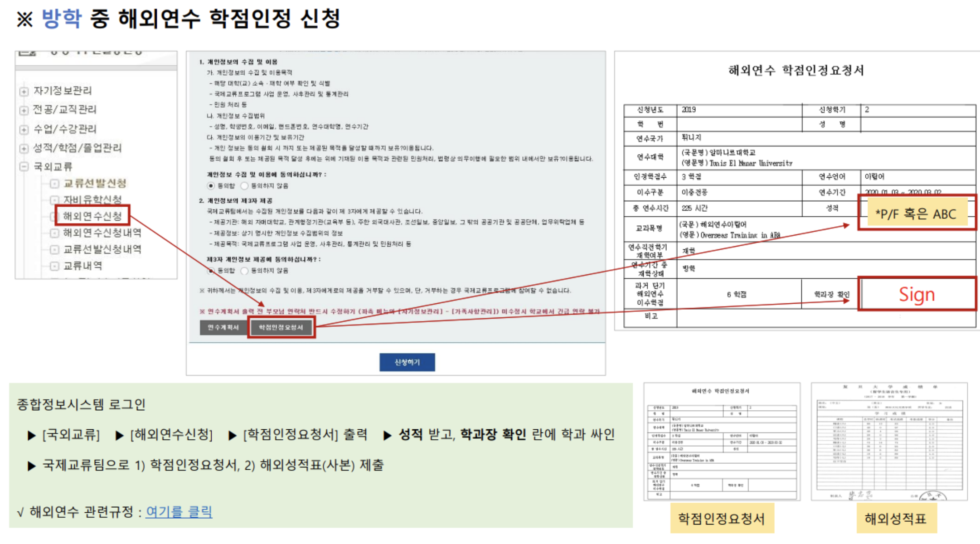Open 교류선발신청내역 menu item
The height and width of the screenshot is (544, 980).
pyautogui.click(x=102, y=249)
